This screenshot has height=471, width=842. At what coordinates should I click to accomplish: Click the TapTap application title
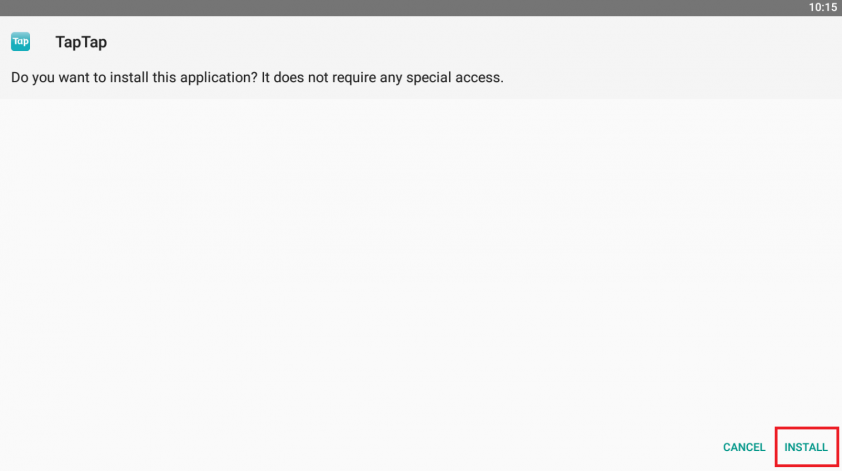(81, 42)
